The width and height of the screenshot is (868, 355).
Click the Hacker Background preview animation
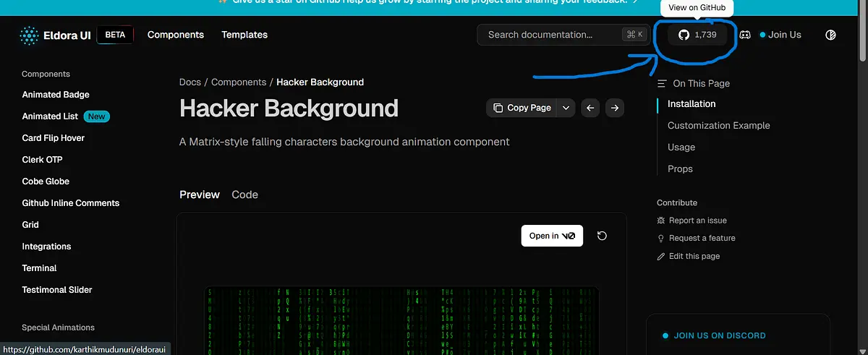[402, 320]
